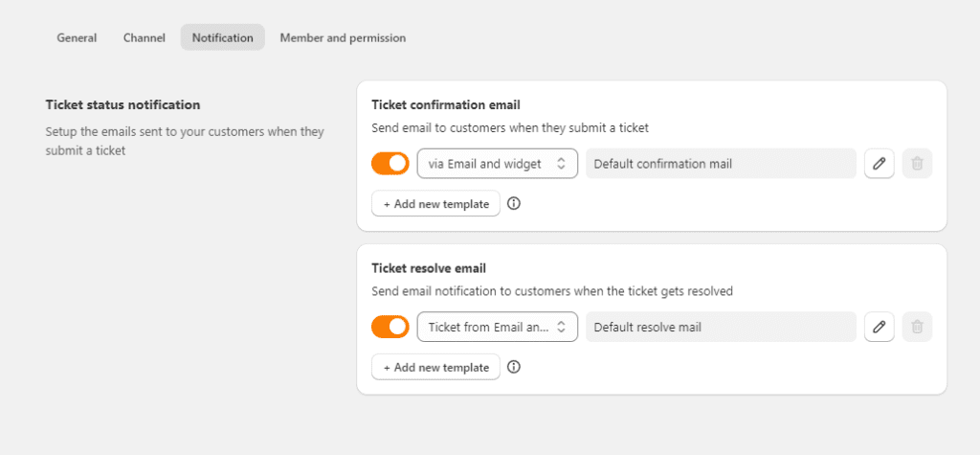Open the Channel tab
The width and height of the screenshot is (980, 455).
[145, 37]
